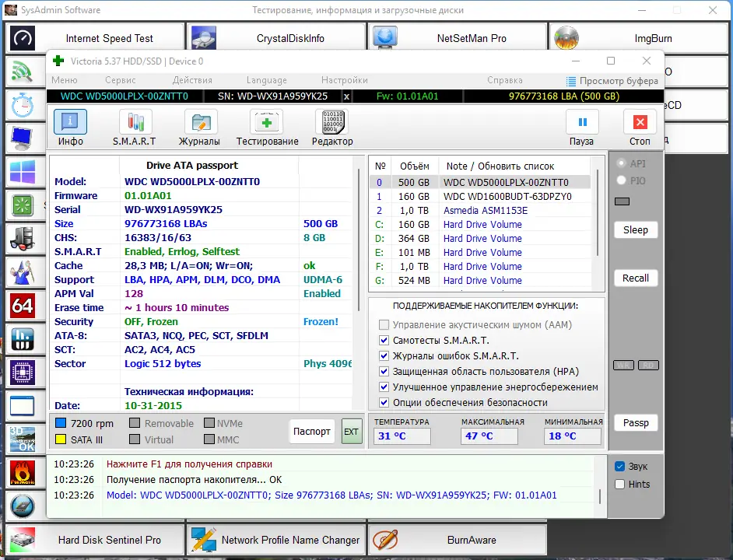Click the drive list vertical scrollbar
The image size is (733, 560).
(x=598, y=212)
